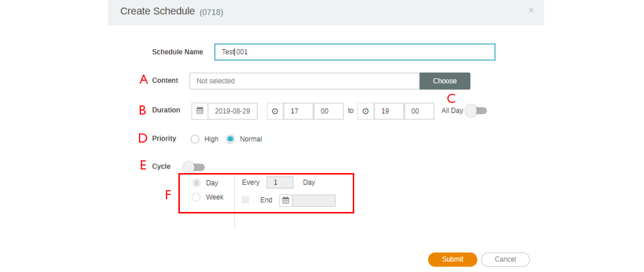Image resolution: width=644 pixels, height=272 pixels.
Task: Submit the schedule form
Action: [x=452, y=259]
